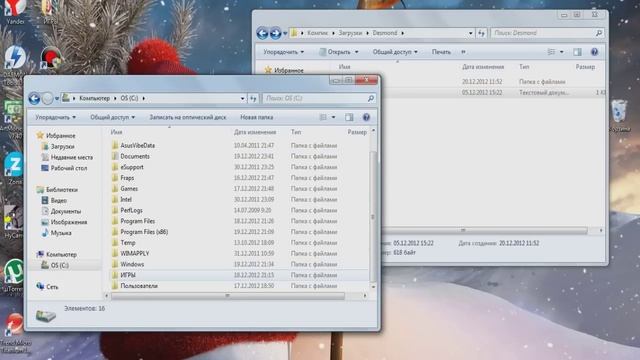The width and height of the screenshot is (640, 360).
Task: Click search magnifier in OS (C:) window
Action: 371,98
